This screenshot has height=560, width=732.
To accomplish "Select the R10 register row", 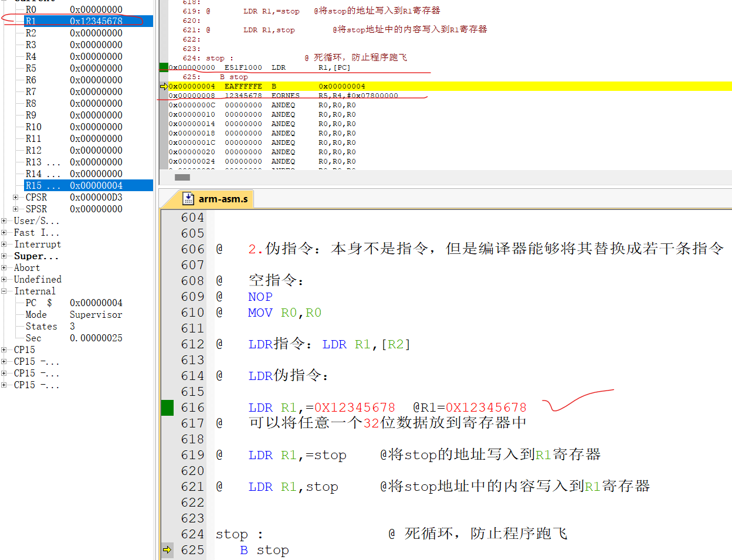I will tap(88, 127).
